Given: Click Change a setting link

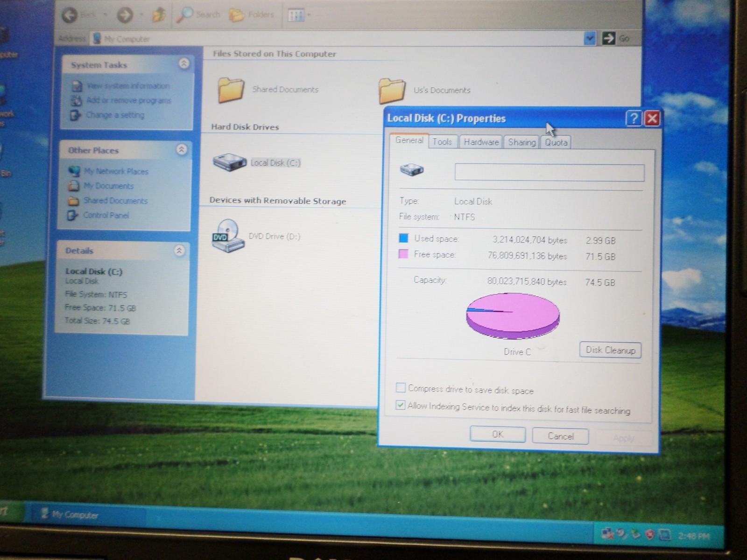Looking at the screenshot, I should tap(115, 115).
